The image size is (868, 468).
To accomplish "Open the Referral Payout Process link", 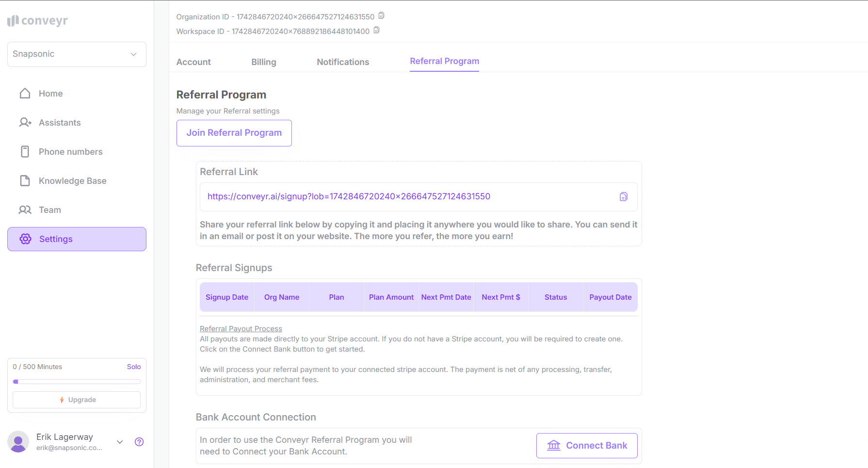I will 241,329.
